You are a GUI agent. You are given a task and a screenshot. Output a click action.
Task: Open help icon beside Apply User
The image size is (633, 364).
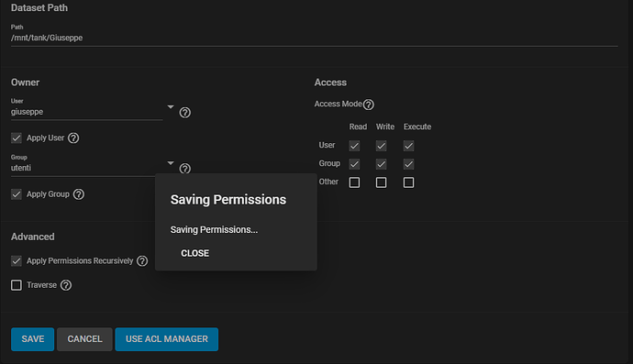[x=73, y=138]
